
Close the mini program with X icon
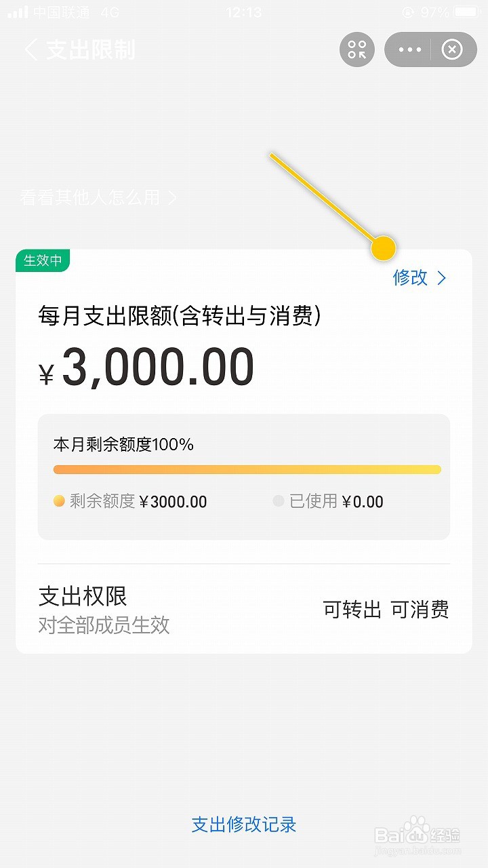click(451, 50)
